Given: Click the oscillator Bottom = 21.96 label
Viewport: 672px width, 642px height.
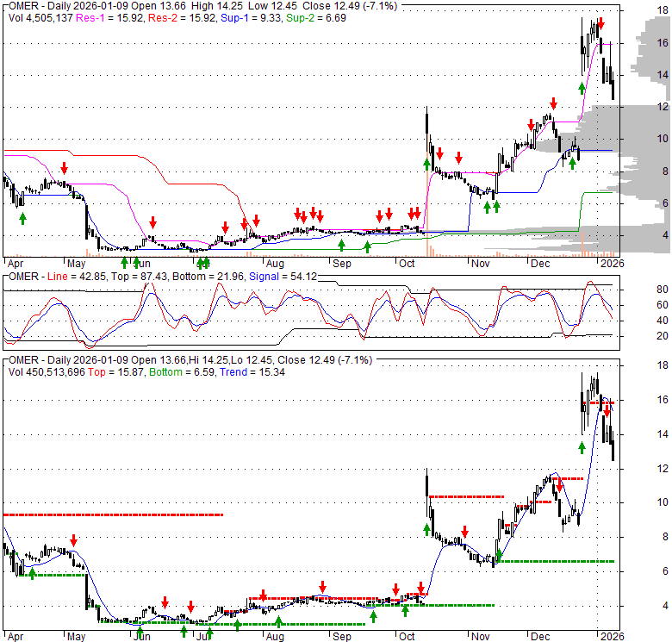Looking at the screenshot, I should point(208,277).
